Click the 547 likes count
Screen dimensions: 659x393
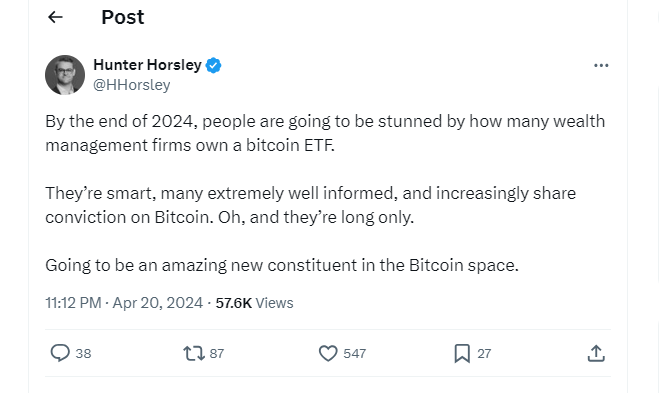click(x=354, y=353)
